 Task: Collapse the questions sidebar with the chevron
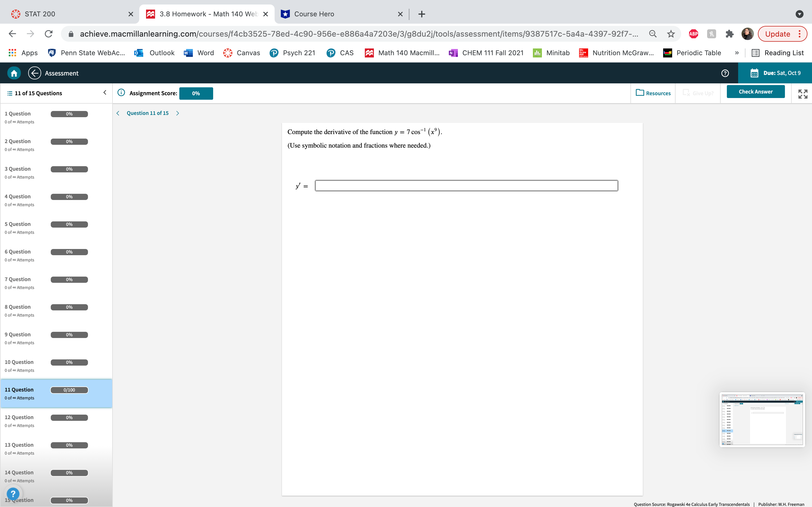104,93
